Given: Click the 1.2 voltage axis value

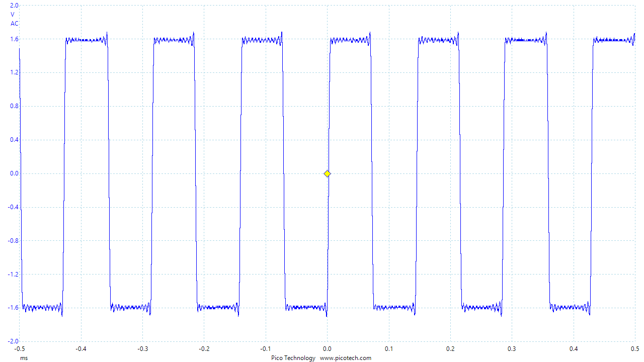Looking at the screenshot, I should 14,73.
